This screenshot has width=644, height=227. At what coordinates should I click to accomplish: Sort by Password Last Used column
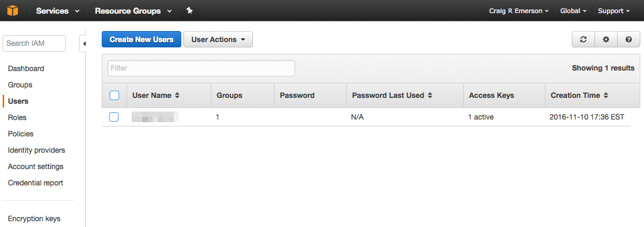coord(392,95)
